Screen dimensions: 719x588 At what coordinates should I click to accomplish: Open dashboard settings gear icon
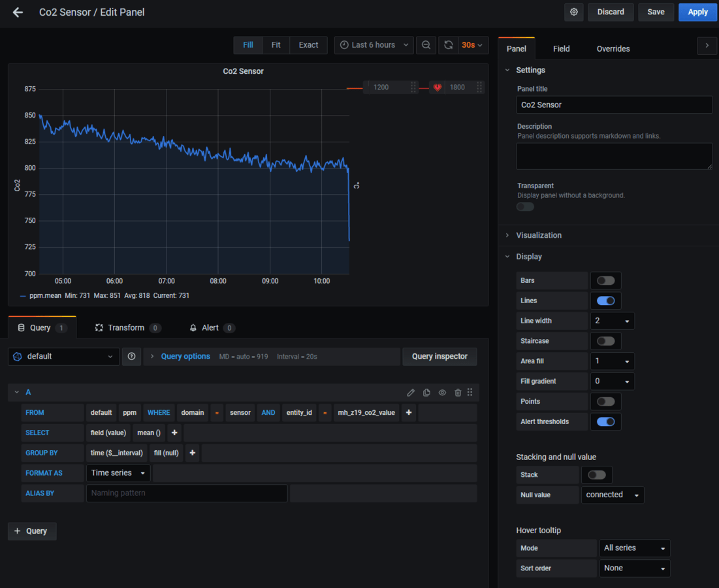coord(573,12)
